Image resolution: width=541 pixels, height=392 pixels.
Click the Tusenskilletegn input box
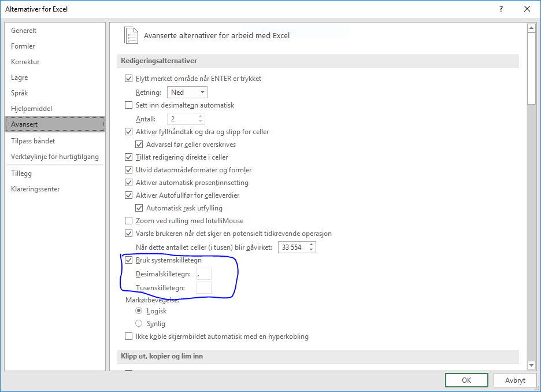pyautogui.click(x=204, y=288)
